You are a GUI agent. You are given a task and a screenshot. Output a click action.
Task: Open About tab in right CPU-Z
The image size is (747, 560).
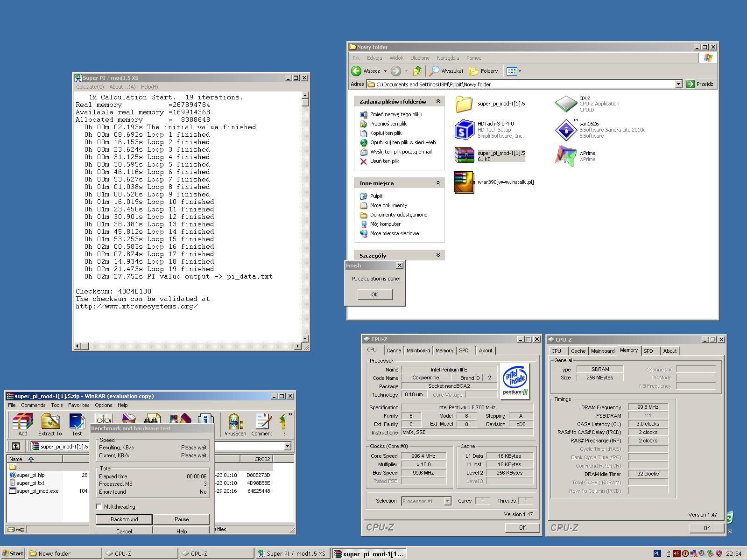(x=669, y=351)
